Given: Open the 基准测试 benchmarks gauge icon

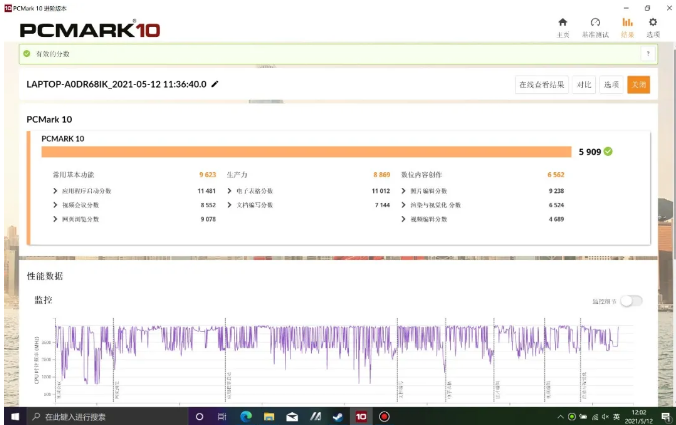Looking at the screenshot, I should click(595, 22).
